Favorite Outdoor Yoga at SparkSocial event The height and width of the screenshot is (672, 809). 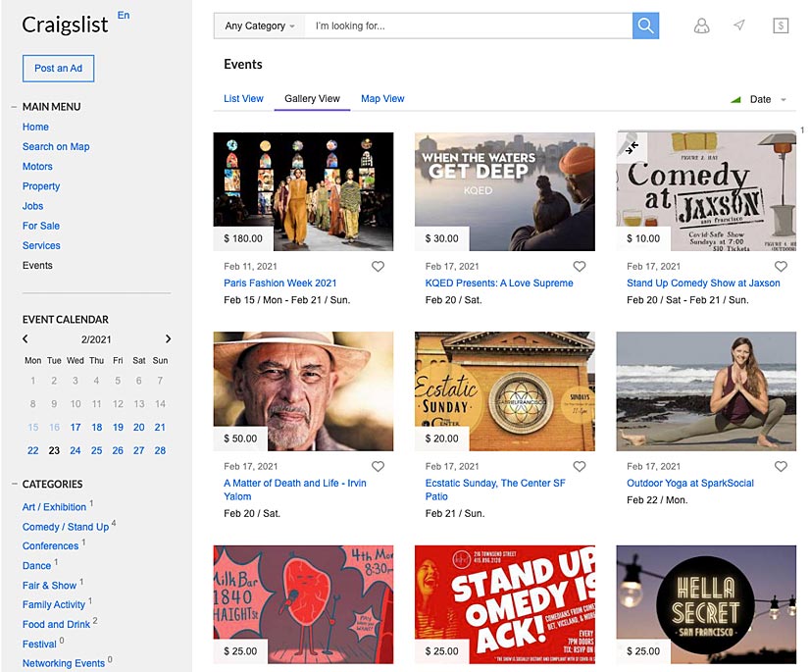(782, 467)
